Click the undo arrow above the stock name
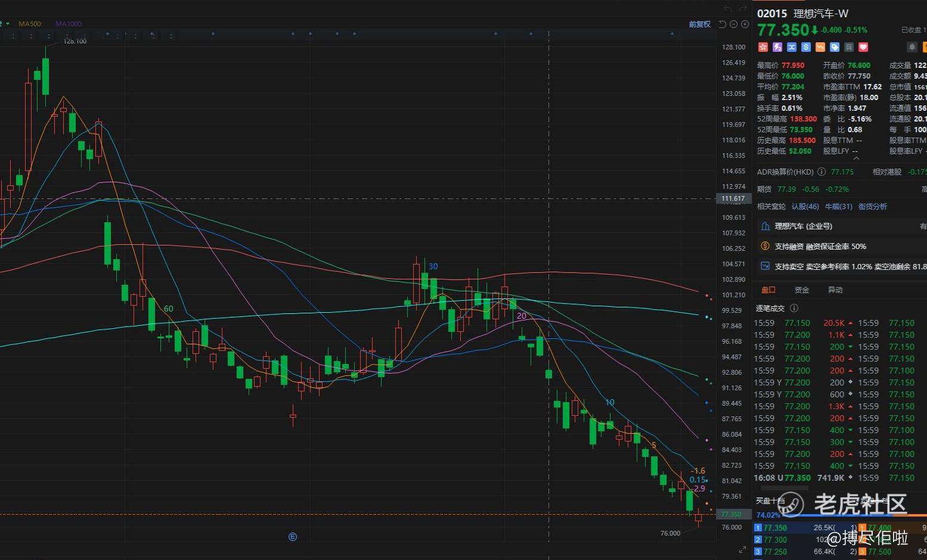The width and height of the screenshot is (927, 560). [x=727, y=9]
